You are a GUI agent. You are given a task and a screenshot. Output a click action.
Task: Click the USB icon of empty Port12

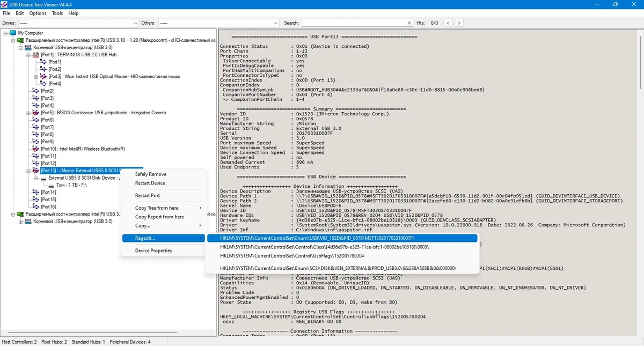tap(36, 163)
